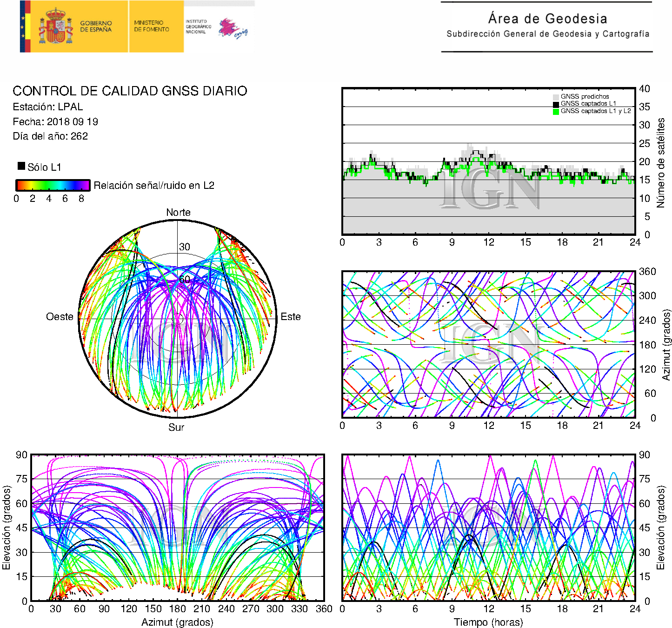Viewport: 672px width, 628px height.
Task: Click the Norte label above the sky plot
Action: pyautogui.click(x=178, y=213)
